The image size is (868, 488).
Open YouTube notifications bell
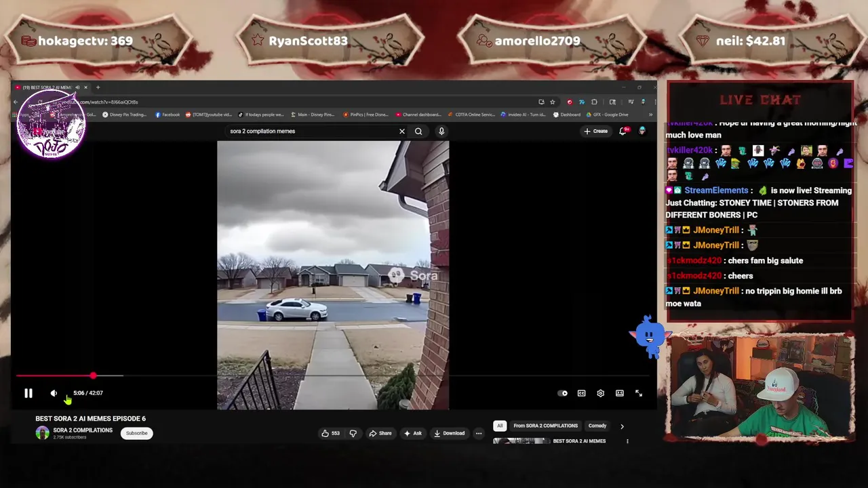click(x=623, y=131)
